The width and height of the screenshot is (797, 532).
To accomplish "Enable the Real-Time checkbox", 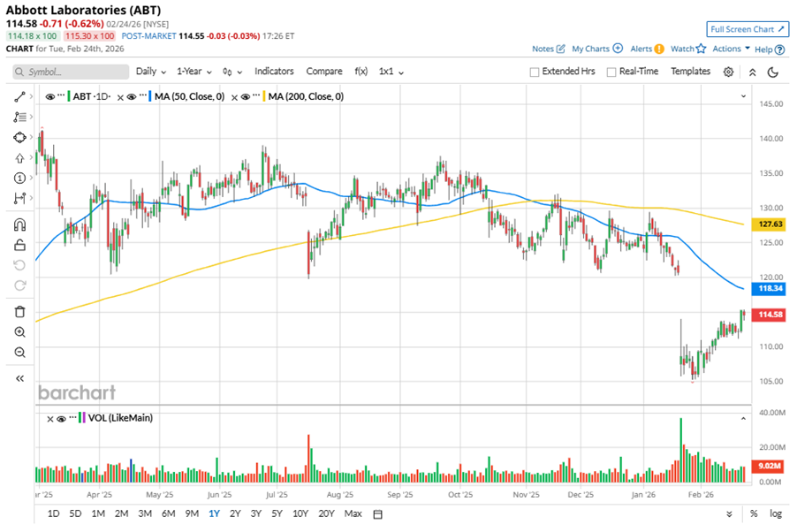I will tap(611, 72).
